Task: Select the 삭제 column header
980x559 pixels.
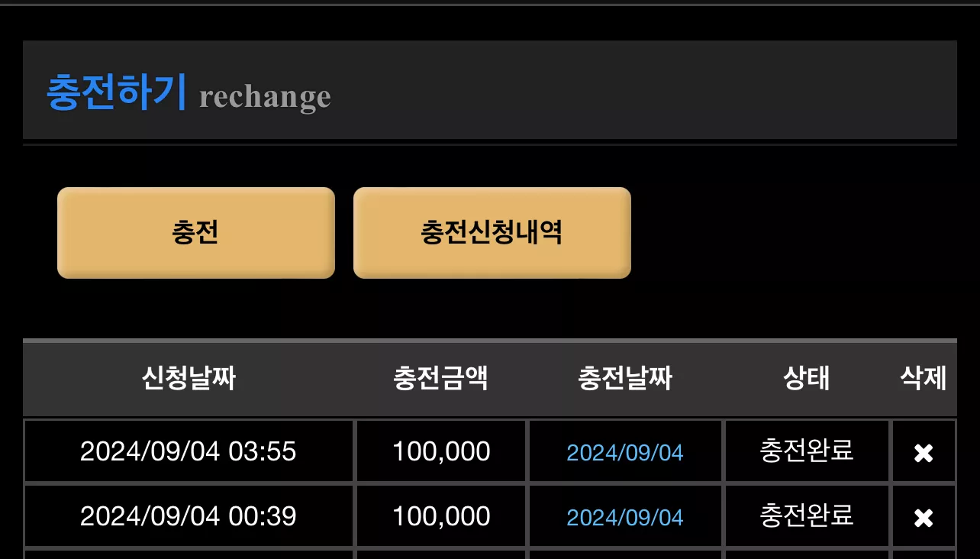Action: (924, 379)
